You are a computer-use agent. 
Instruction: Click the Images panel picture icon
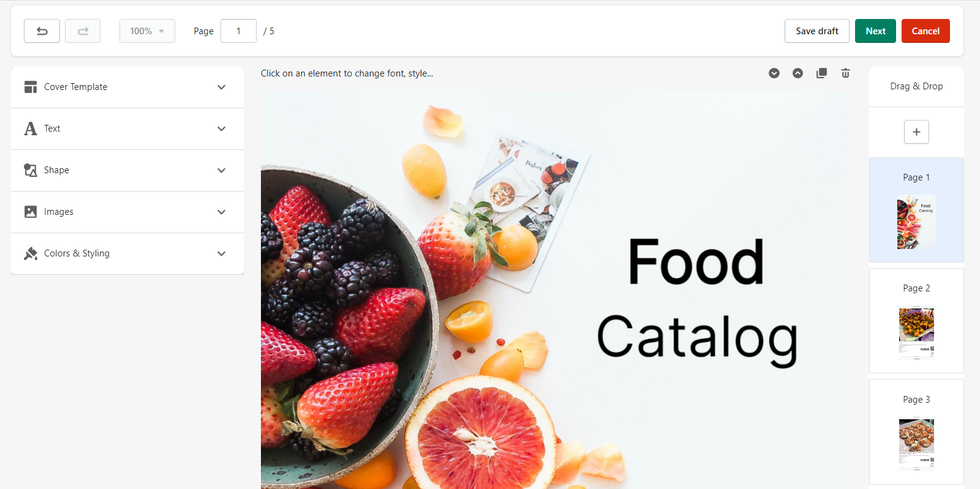[31, 212]
